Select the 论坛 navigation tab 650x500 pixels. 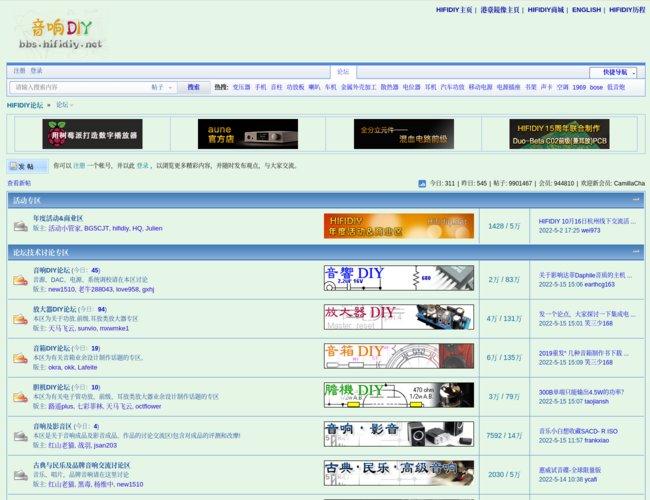(343, 72)
